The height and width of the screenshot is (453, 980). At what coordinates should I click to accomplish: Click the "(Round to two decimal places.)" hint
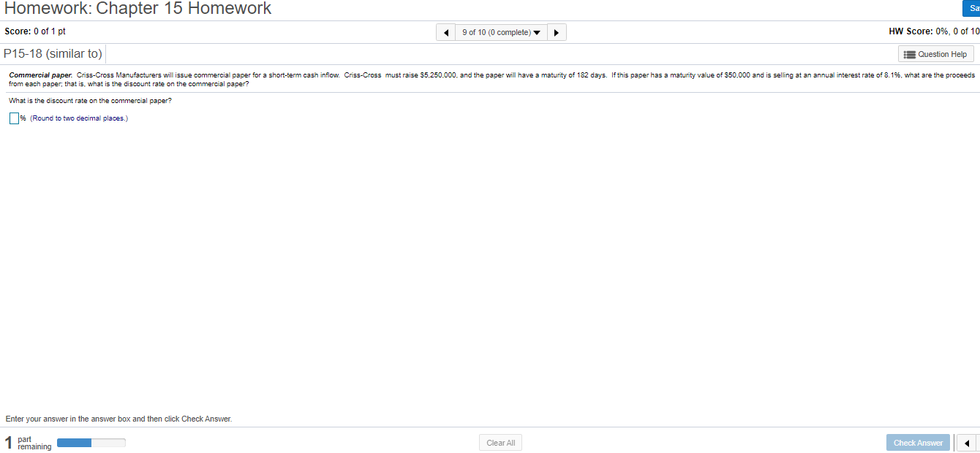pos(79,118)
